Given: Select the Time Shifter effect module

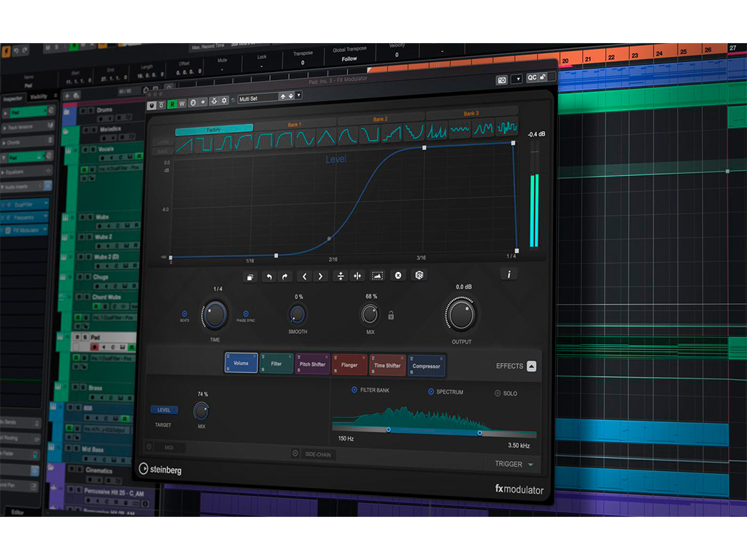Looking at the screenshot, I should 387,366.
